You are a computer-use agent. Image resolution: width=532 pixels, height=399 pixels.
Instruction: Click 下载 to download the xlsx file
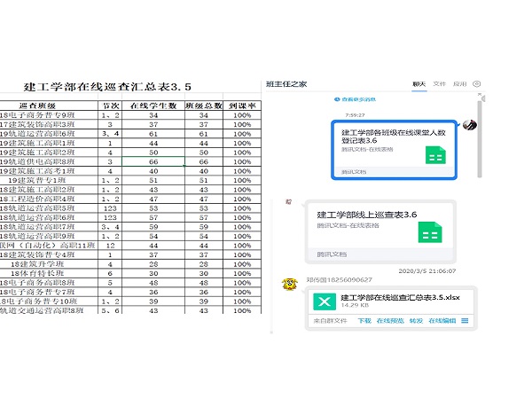point(364,320)
